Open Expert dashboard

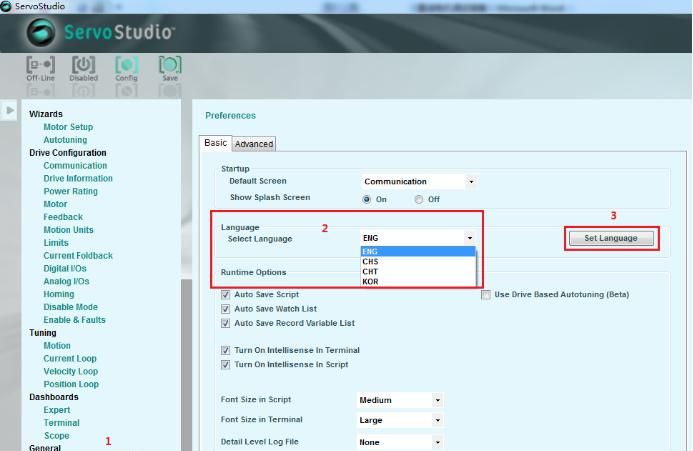[x=57, y=410]
